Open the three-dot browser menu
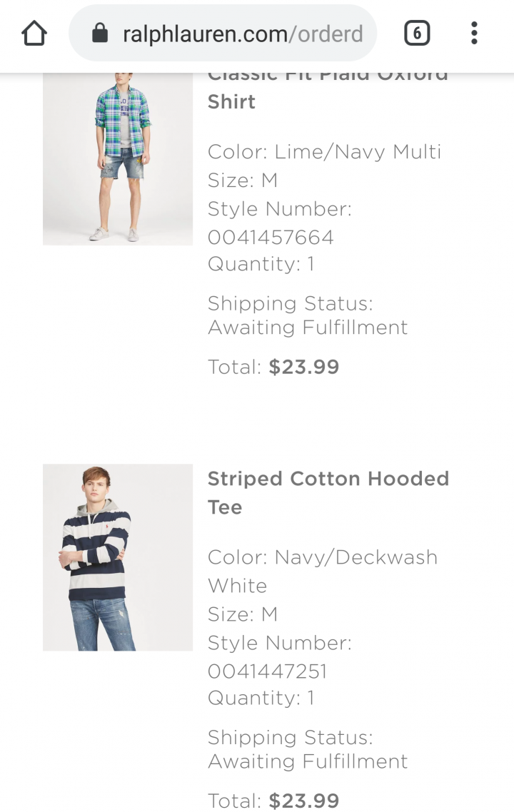The height and width of the screenshot is (812, 514). pos(474,34)
